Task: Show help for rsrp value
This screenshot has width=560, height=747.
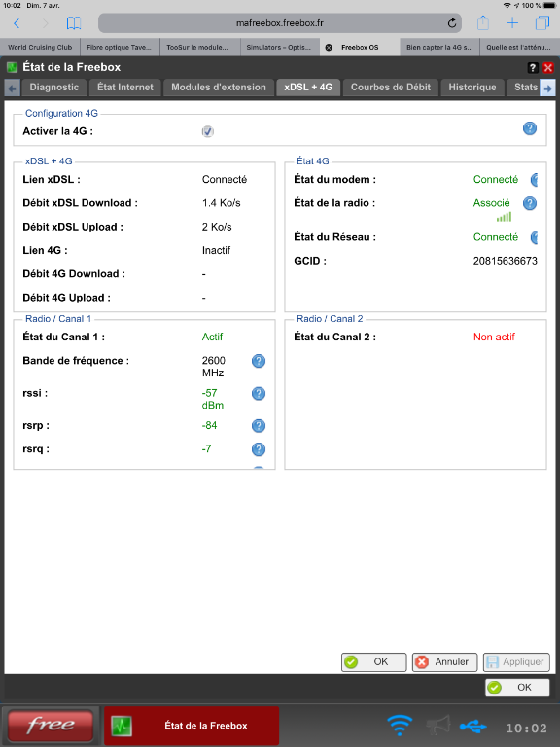Action: [x=258, y=425]
